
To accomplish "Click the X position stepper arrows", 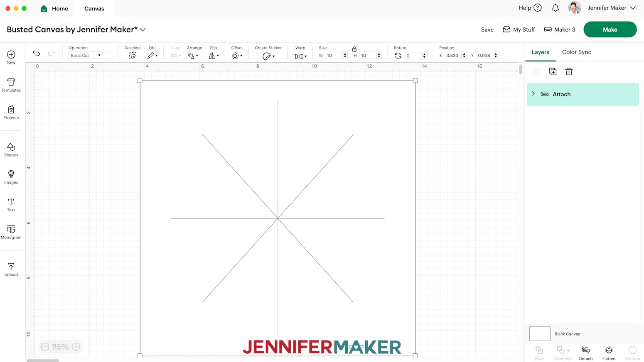I will pos(464,56).
